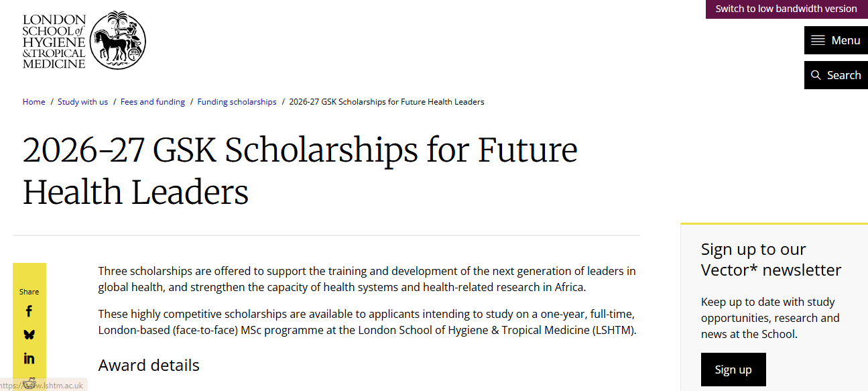The width and height of the screenshot is (868, 391).
Task: Visit Fees and funding page
Action: coord(153,101)
